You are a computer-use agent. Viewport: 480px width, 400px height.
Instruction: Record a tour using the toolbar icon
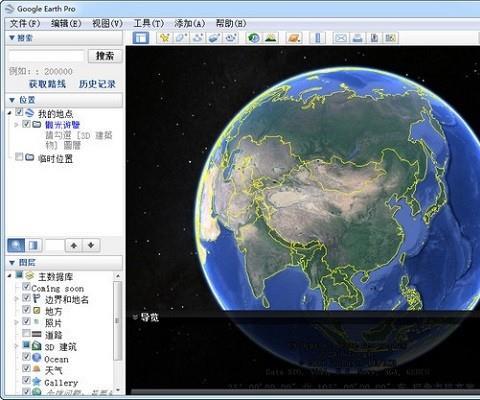[231, 38]
